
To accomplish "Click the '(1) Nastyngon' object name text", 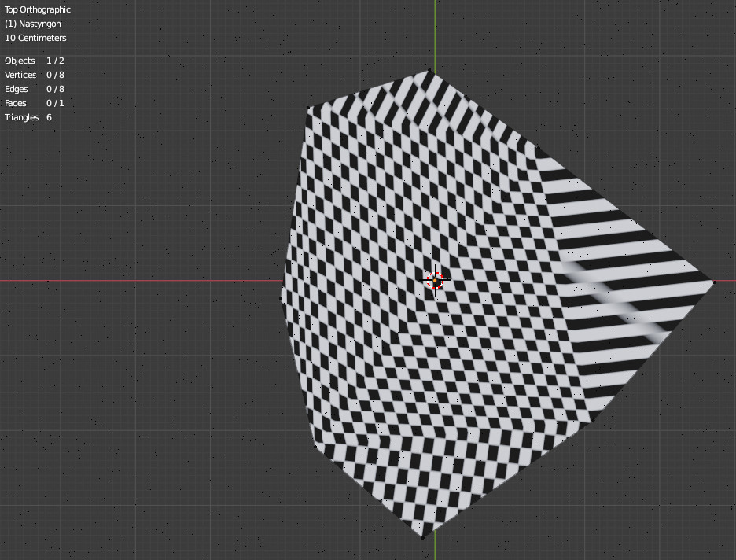I will [33, 24].
